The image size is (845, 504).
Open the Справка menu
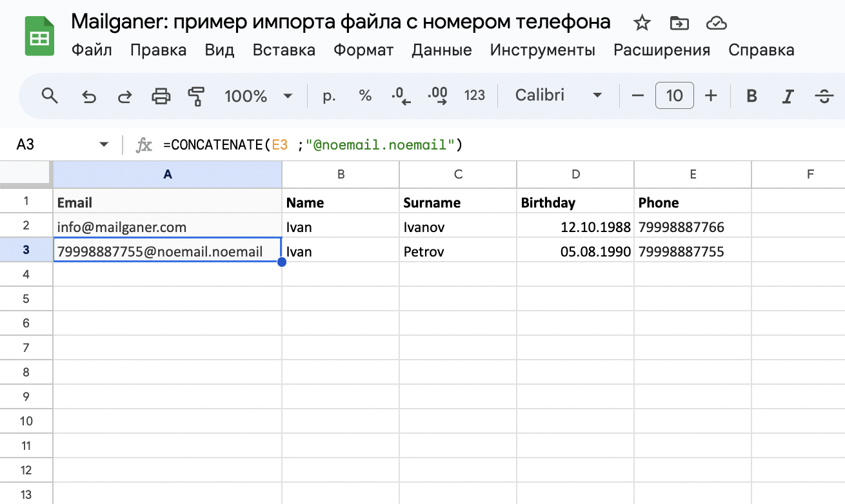point(761,50)
